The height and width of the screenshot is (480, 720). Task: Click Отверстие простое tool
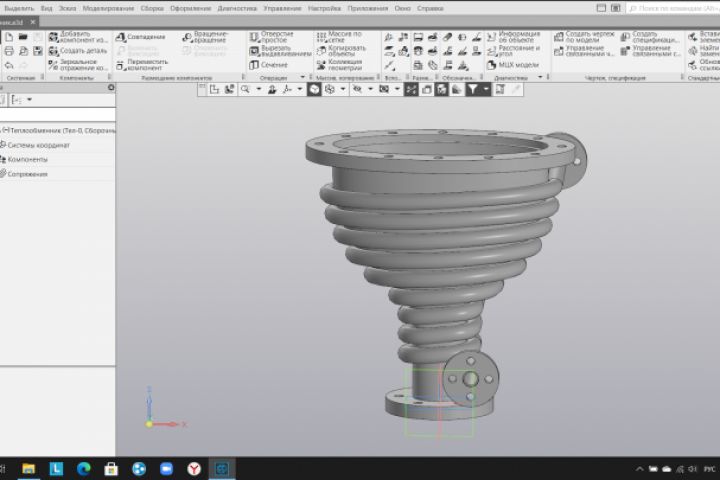tap(272, 37)
